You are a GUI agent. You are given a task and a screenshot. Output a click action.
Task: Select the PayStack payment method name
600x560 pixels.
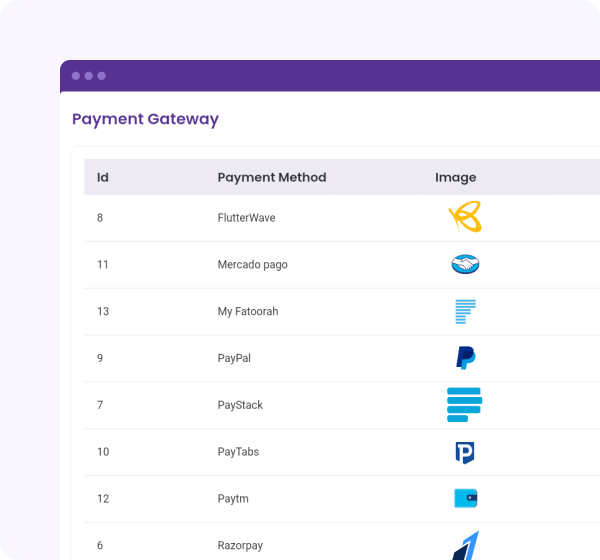coord(240,405)
